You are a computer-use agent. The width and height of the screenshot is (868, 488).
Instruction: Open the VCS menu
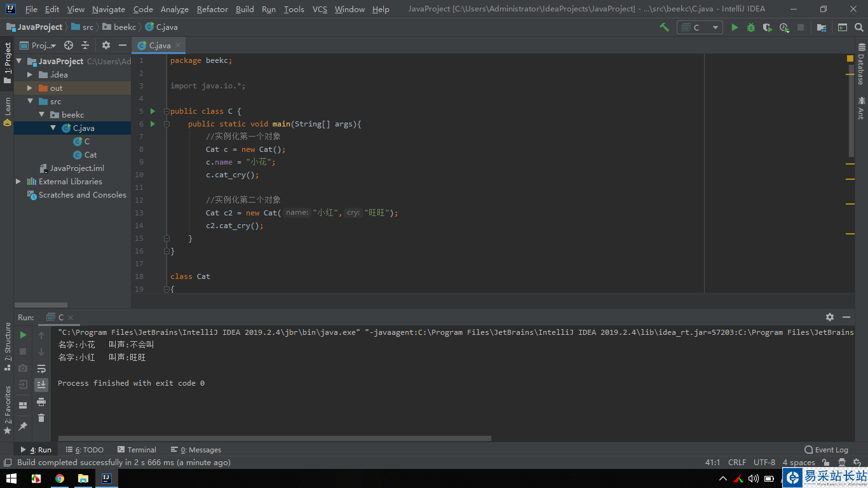[320, 9]
